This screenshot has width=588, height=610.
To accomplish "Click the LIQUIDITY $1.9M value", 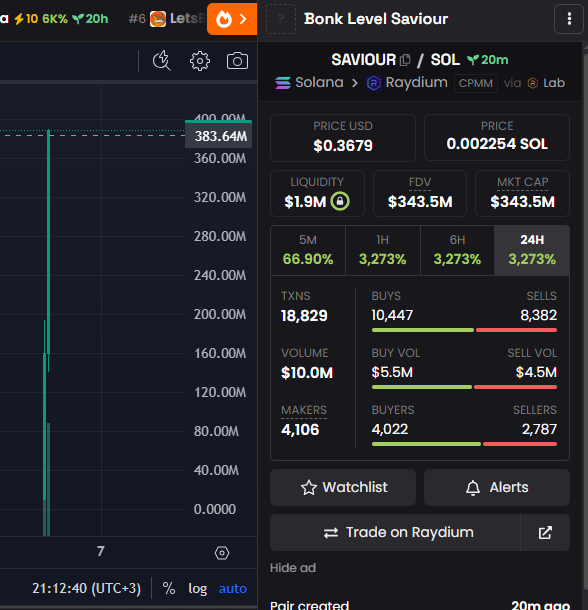I will coord(305,202).
